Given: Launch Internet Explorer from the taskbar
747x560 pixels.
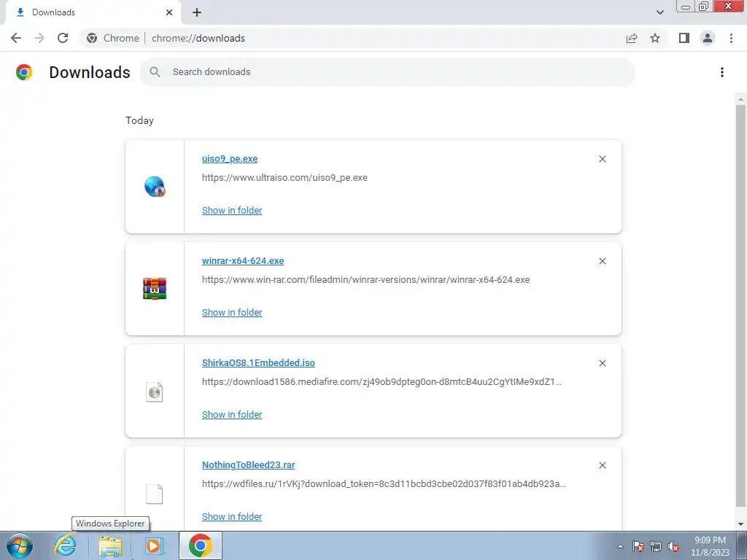Looking at the screenshot, I should (x=65, y=545).
